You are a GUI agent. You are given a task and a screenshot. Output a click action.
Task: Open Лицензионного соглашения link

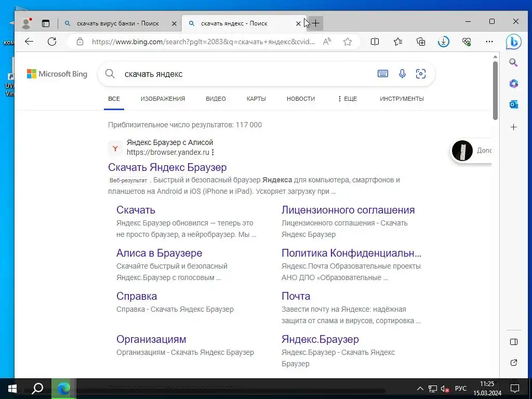pos(348,210)
